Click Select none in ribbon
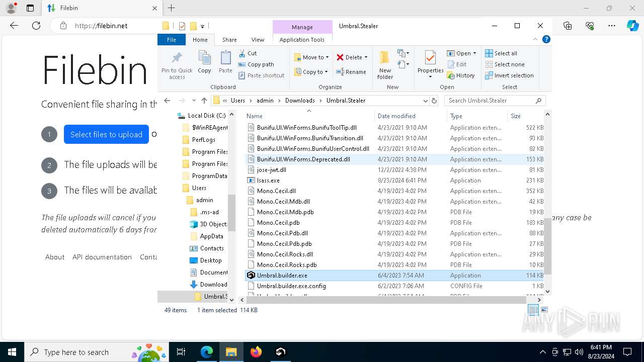Viewport: 644px width, 362px height. (x=505, y=64)
